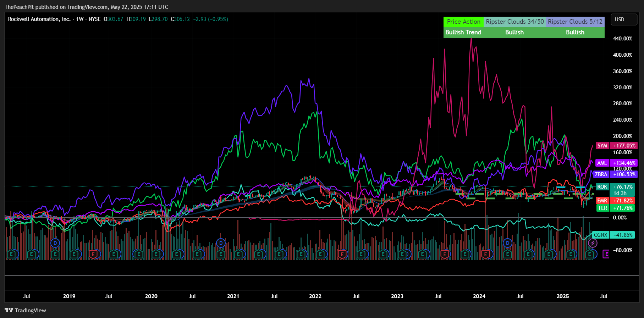
Task: Click the 1d 3h countdown under ROK
Action: click(x=620, y=193)
